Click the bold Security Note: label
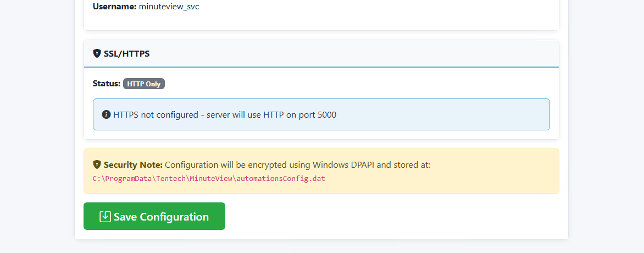Screen dimensions: 644x253 click(133, 164)
